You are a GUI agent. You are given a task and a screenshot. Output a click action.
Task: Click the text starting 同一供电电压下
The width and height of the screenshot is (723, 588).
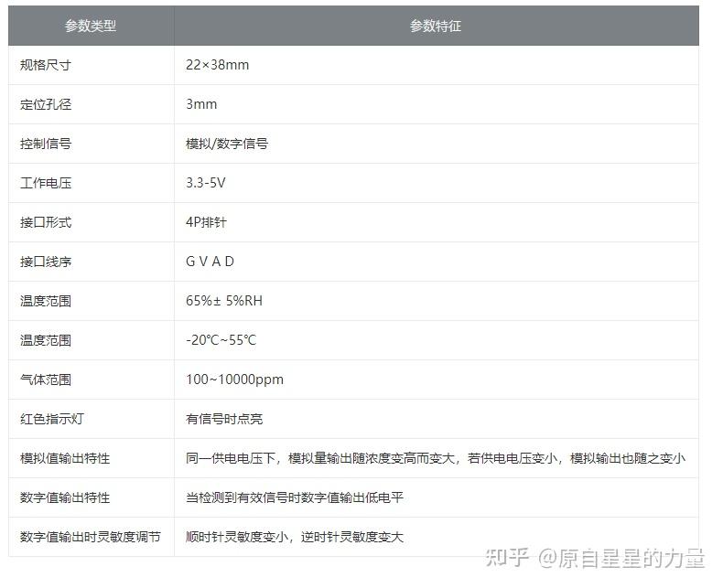[x=436, y=458]
